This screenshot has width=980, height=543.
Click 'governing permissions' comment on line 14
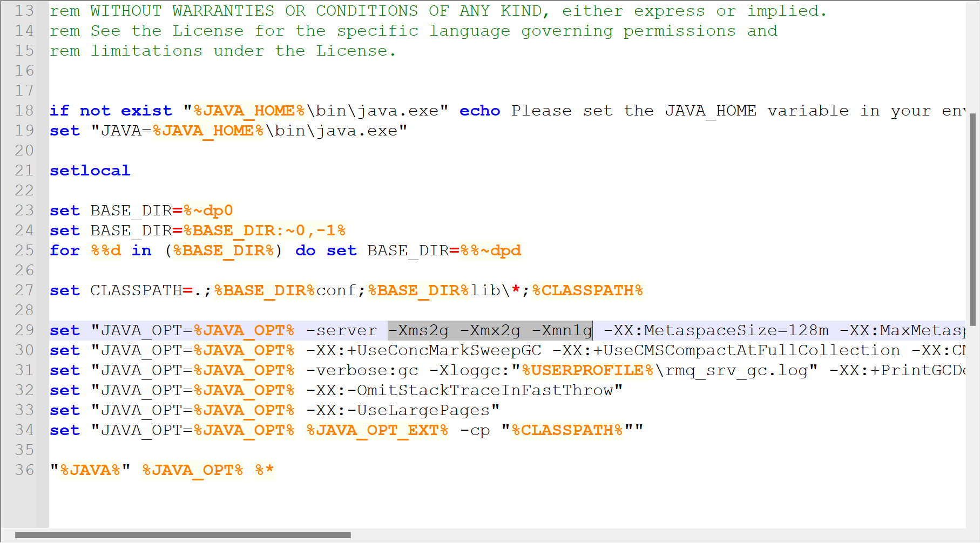[x=628, y=31]
